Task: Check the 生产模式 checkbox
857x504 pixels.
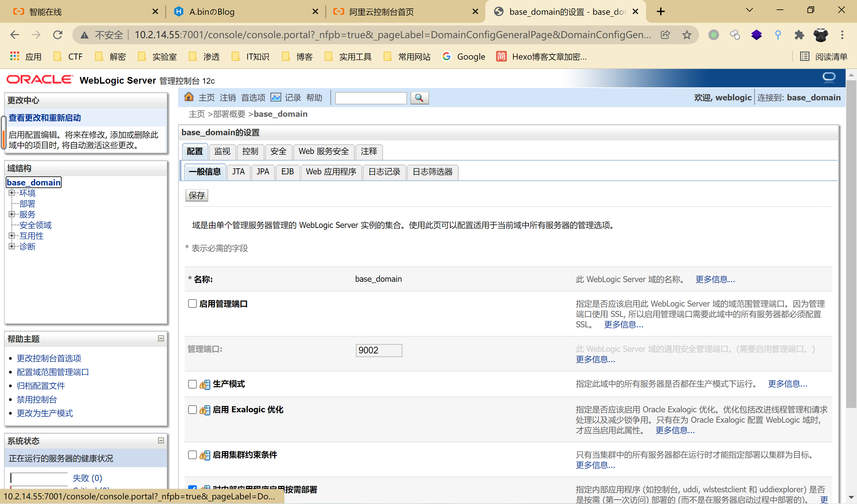Action: pyautogui.click(x=192, y=384)
